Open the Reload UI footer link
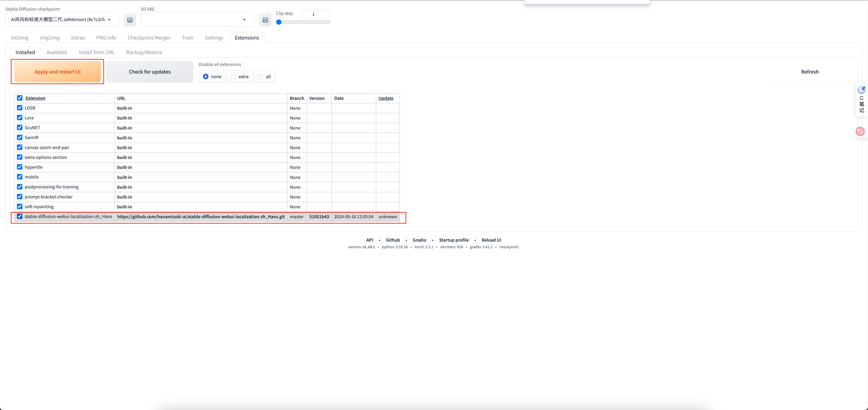 491,240
